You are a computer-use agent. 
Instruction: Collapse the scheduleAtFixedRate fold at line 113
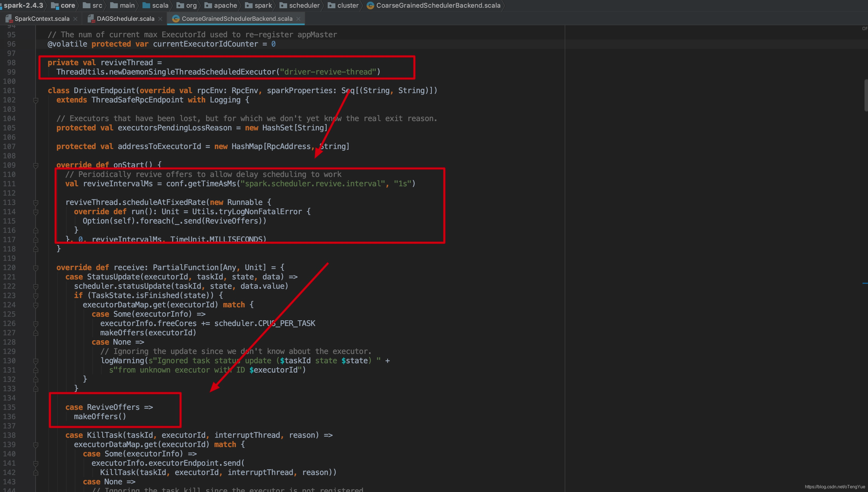(35, 203)
